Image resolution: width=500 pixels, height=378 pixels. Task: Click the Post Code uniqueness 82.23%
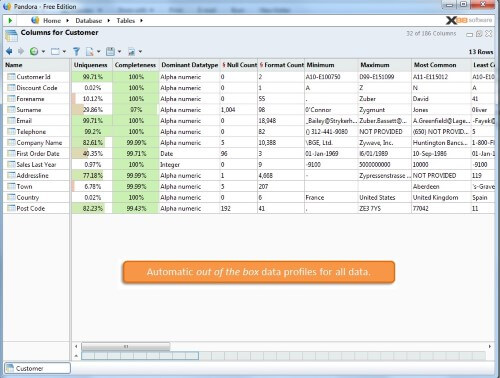93,209
